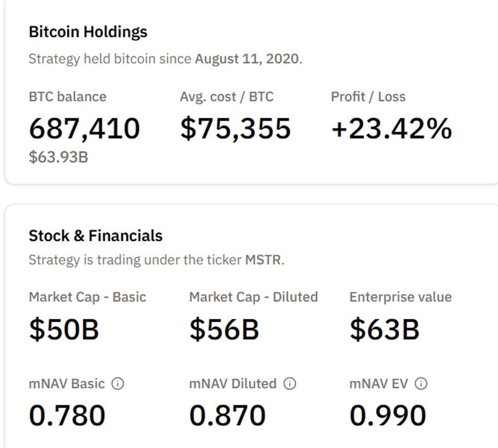Click the BTC balance value 687,410

coord(85,128)
